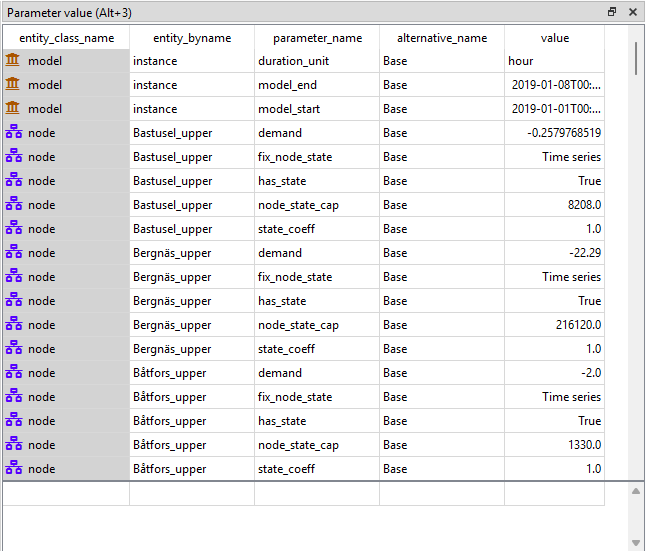The image size is (646, 551).
Task: Select the True value for Bastusel_upper has_state
Action: click(x=555, y=181)
